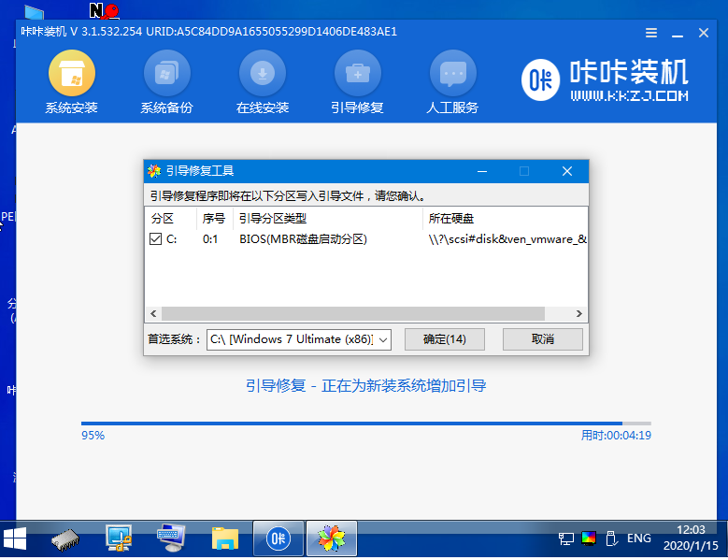Click the File Explorer taskbar icon
The width and height of the screenshot is (728, 560).
tap(225, 538)
